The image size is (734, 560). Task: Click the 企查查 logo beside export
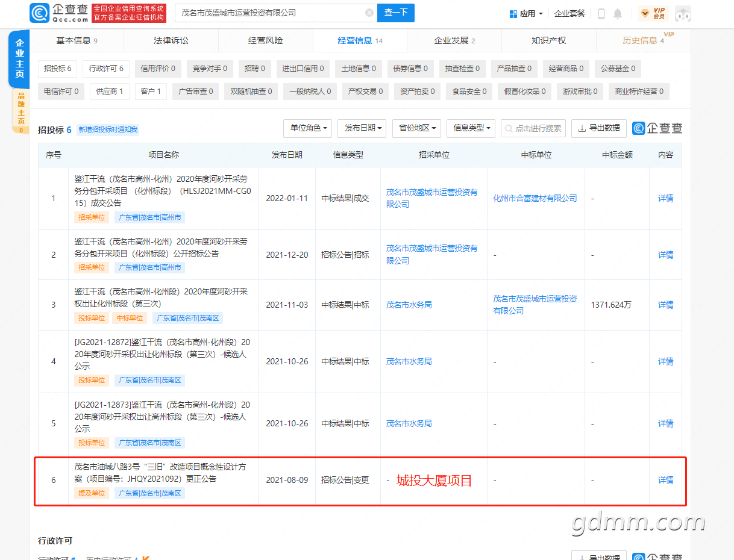coord(657,128)
